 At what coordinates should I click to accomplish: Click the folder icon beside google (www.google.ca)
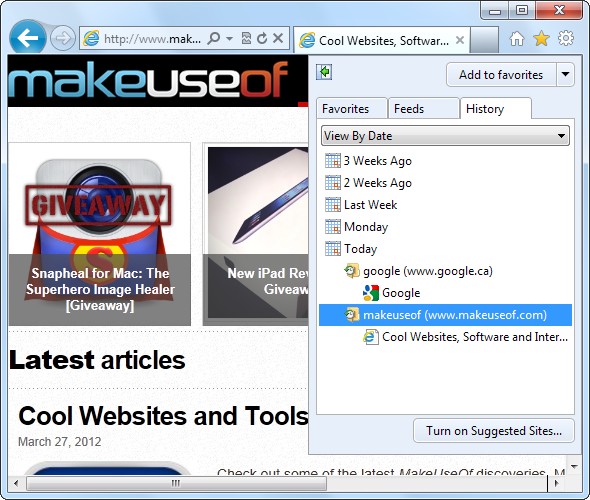[352, 271]
